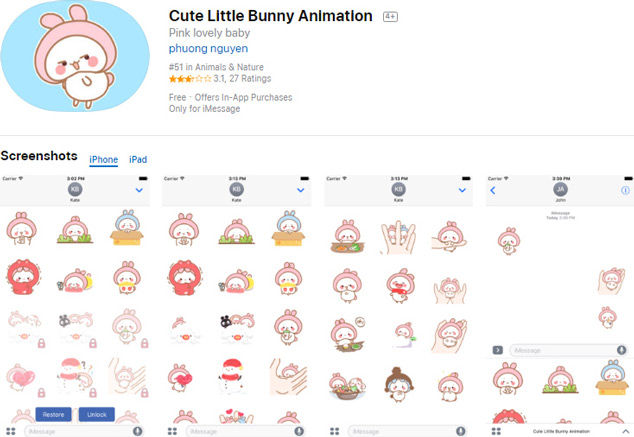Select brown beanie bunny in third screenshot
Screen dimensions: 634x437
coord(399,384)
